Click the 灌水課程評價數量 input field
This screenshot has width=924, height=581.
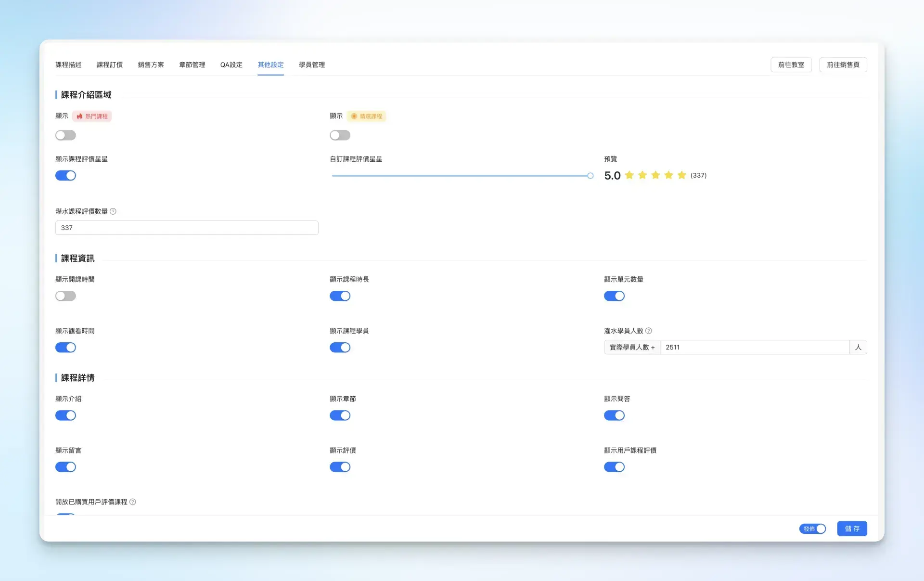pos(187,228)
